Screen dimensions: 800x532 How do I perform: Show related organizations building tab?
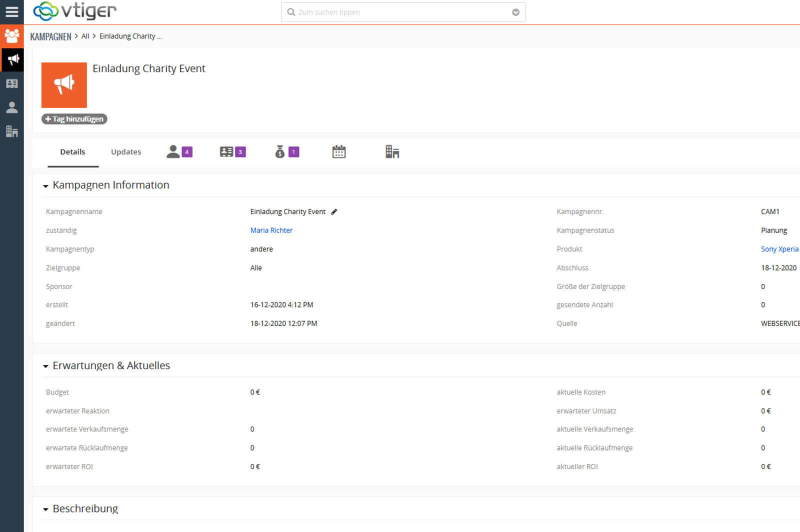pos(392,152)
